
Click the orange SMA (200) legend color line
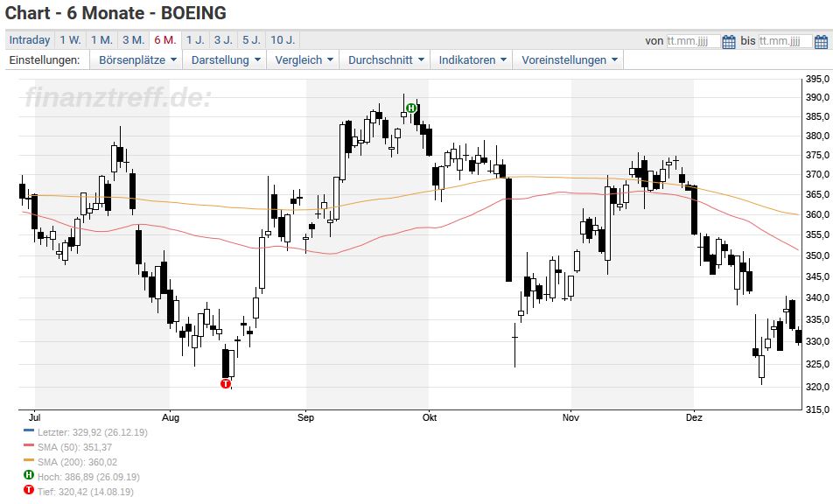(x=29, y=460)
